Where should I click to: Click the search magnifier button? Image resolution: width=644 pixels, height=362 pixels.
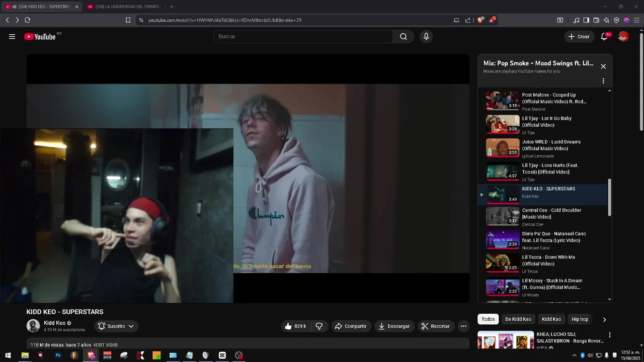click(404, 36)
